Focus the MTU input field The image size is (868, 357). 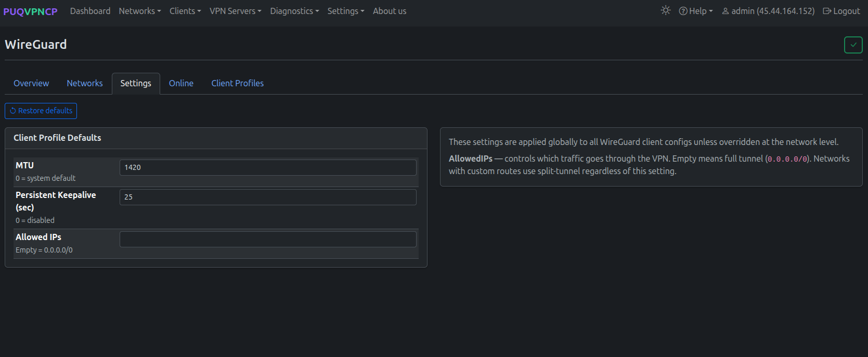pos(268,167)
